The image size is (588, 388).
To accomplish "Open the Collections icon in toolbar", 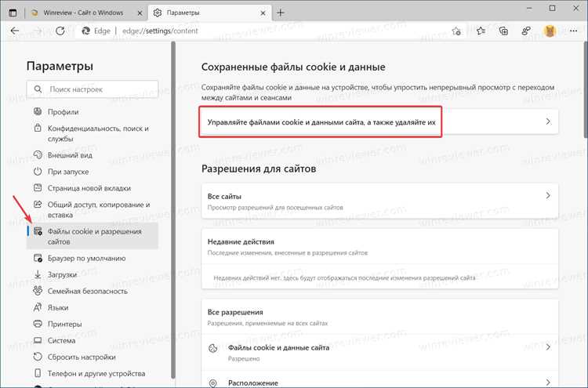I will coord(503,31).
